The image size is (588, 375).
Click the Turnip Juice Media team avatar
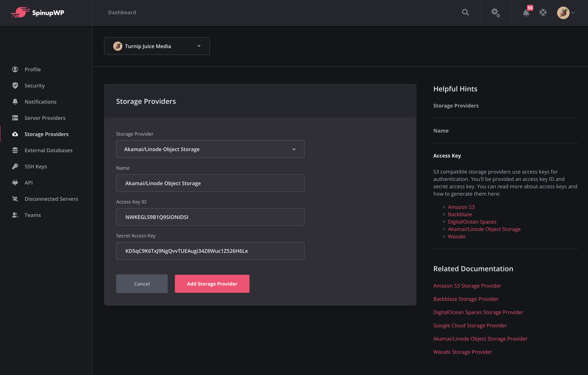(x=118, y=46)
